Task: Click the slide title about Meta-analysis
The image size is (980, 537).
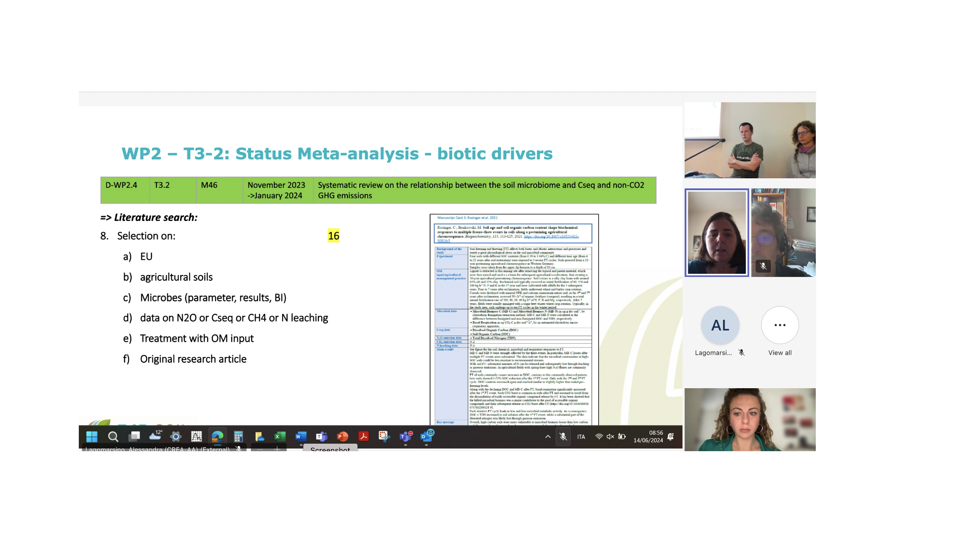Action: [x=337, y=154]
